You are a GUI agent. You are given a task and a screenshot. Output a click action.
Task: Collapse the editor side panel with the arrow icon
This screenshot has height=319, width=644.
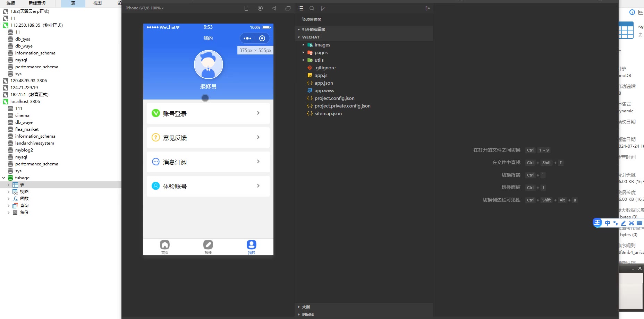click(428, 8)
